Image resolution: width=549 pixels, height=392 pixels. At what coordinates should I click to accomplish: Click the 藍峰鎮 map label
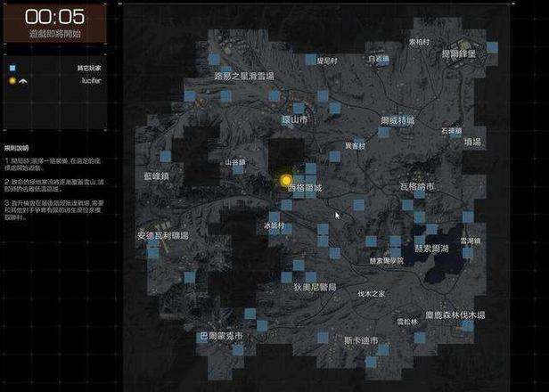click(x=157, y=176)
